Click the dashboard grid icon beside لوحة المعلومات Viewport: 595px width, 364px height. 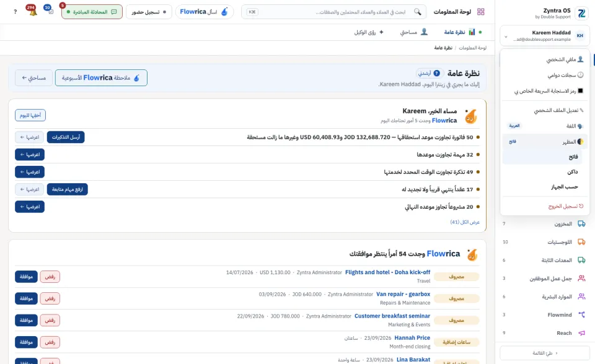(x=481, y=12)
